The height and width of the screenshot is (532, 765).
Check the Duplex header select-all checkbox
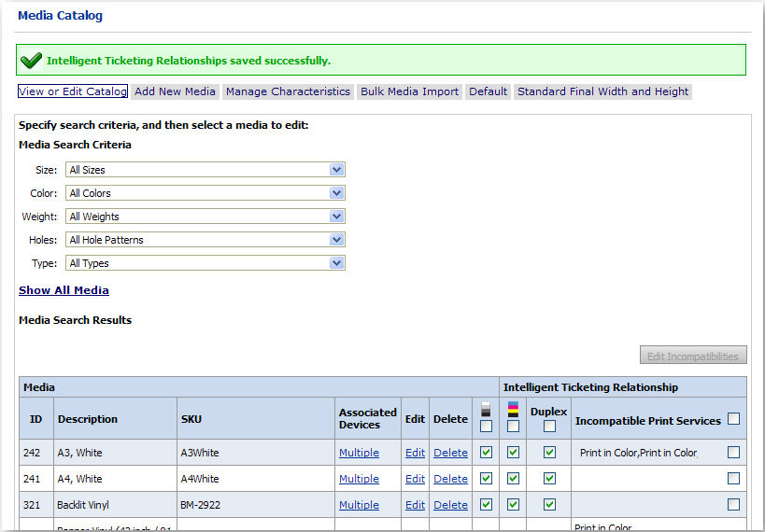(549, 427)
